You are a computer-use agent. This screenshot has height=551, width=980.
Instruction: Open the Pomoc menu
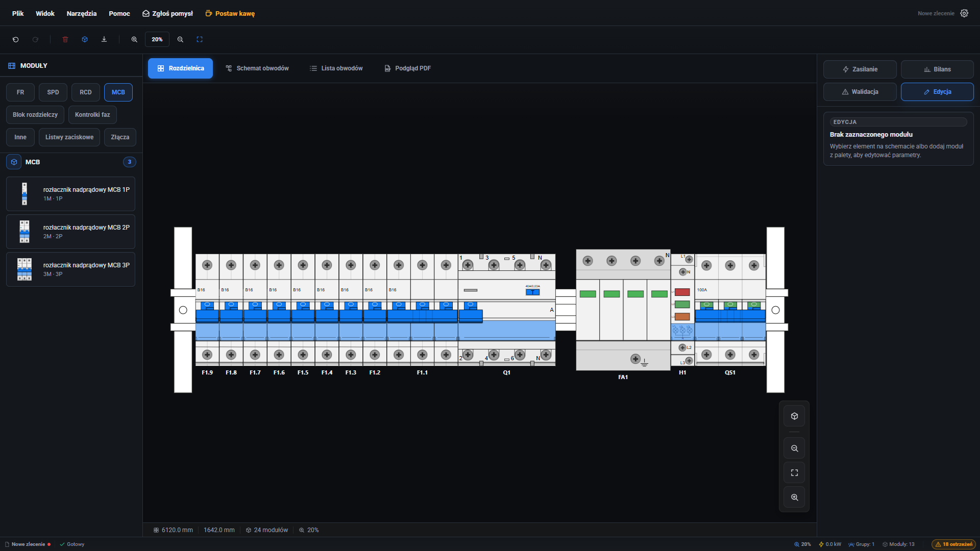tap(119, 13)
